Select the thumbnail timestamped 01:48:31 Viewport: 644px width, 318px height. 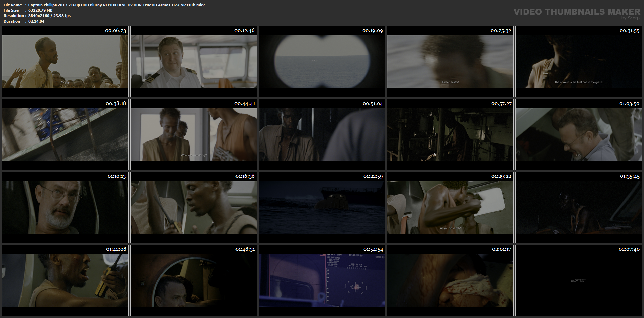(194, 280)
